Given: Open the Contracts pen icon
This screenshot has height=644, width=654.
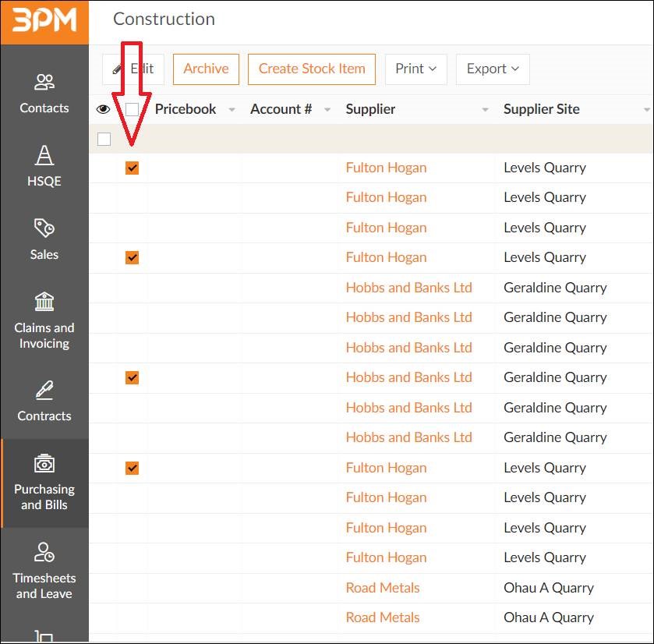Looking at the screenshot, I should click(44, 390).
